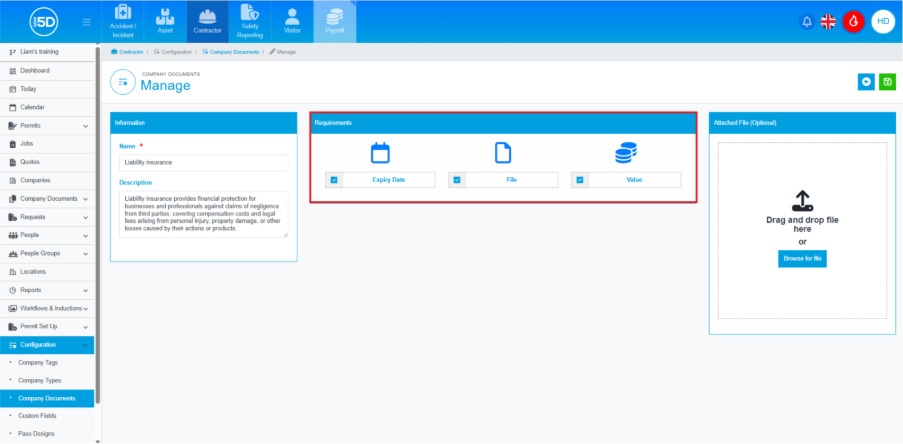Image resolution: width=903 pixels, height=444 pixels.
Task: Click the upload arrow icon in drop zone
Action: (x=802, y=201)
